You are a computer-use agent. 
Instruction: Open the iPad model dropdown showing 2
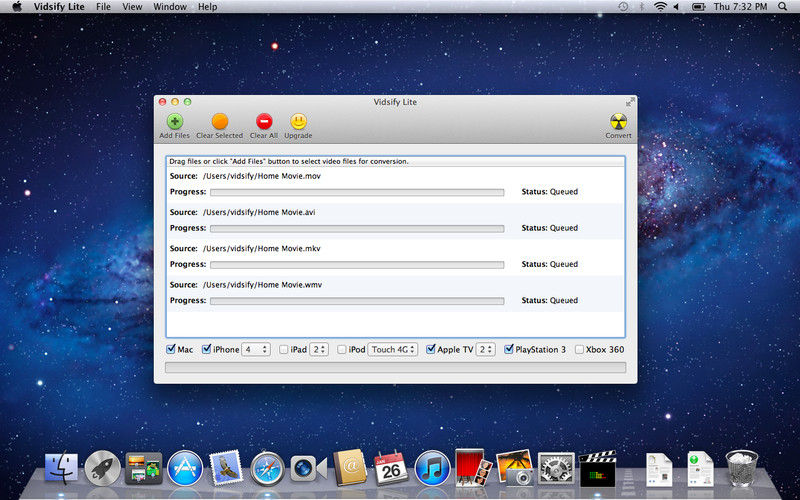pyautogui.click(x=319, y=349)
